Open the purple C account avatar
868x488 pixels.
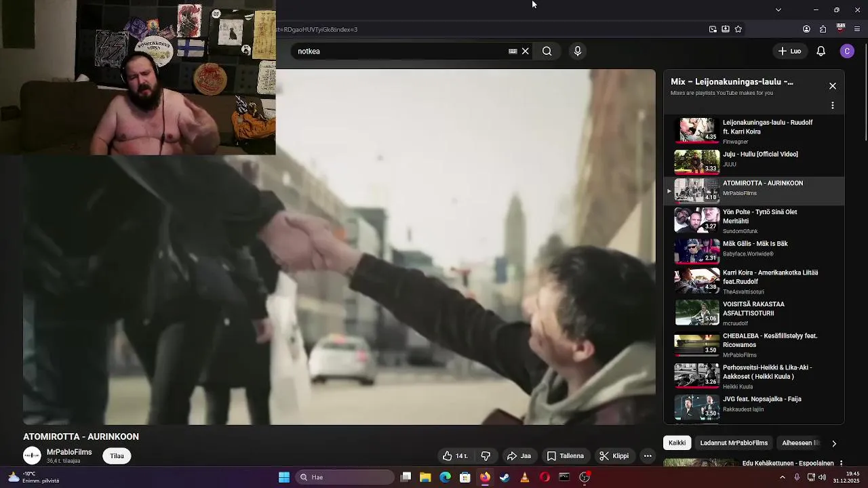pyautogui.click(x=847, y=51)
